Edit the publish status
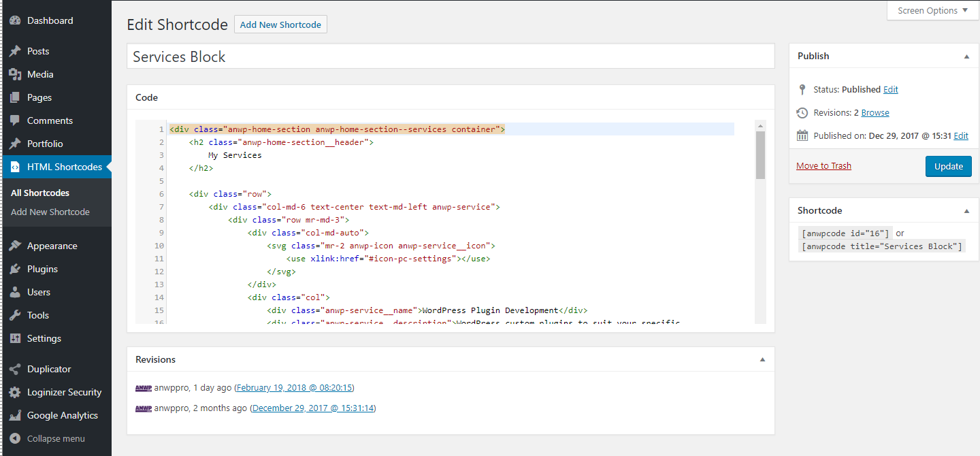980x456 pixels. pyautogui.click(x=890, y=89)
